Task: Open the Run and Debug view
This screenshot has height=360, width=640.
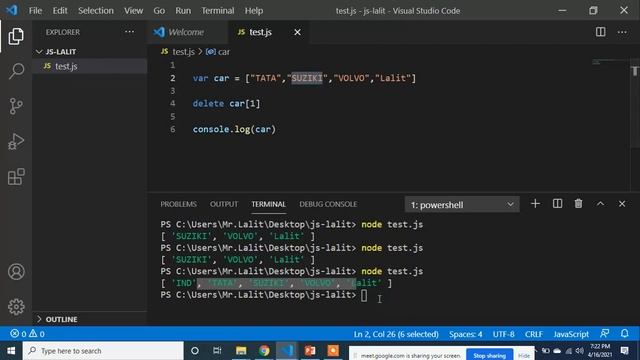Action: click(x=16, y=141)
